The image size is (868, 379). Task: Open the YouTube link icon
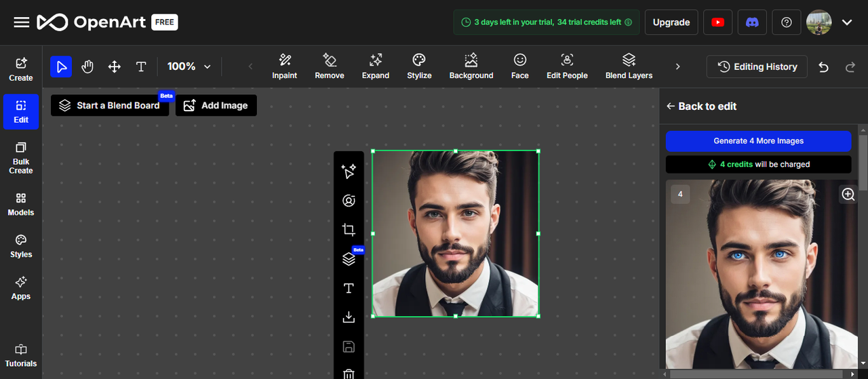point(717,22)
